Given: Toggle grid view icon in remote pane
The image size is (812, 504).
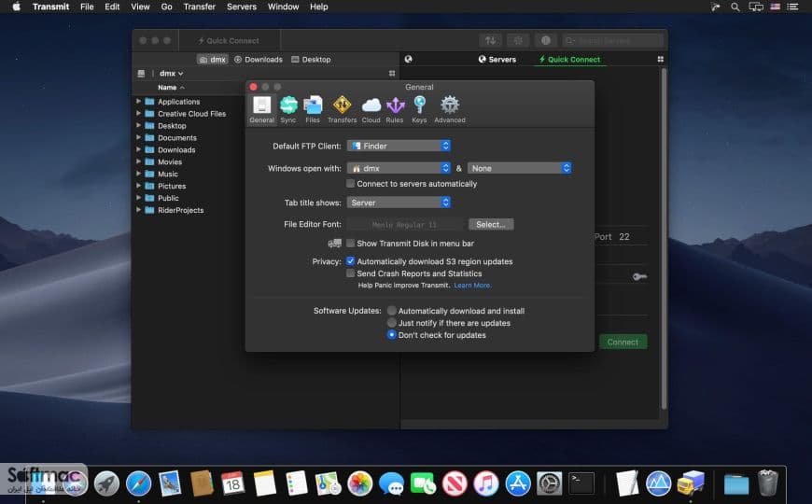Looking at the screenshot, I should coord(660,60).
